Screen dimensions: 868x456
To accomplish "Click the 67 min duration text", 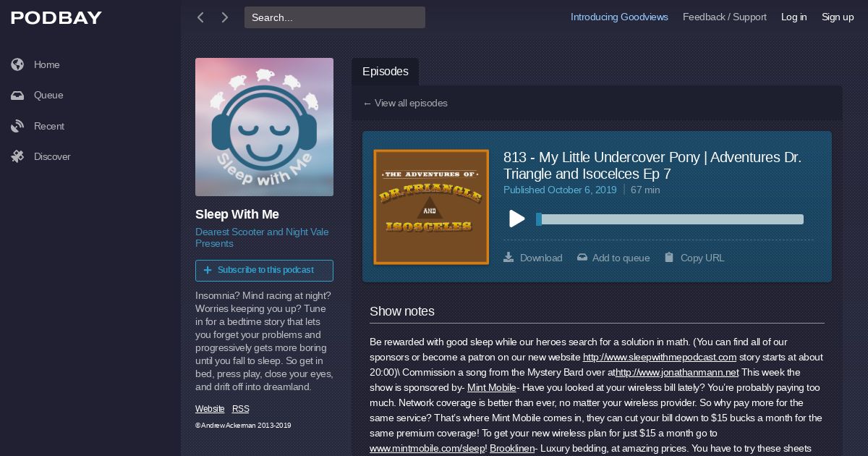I will point(645,190).
